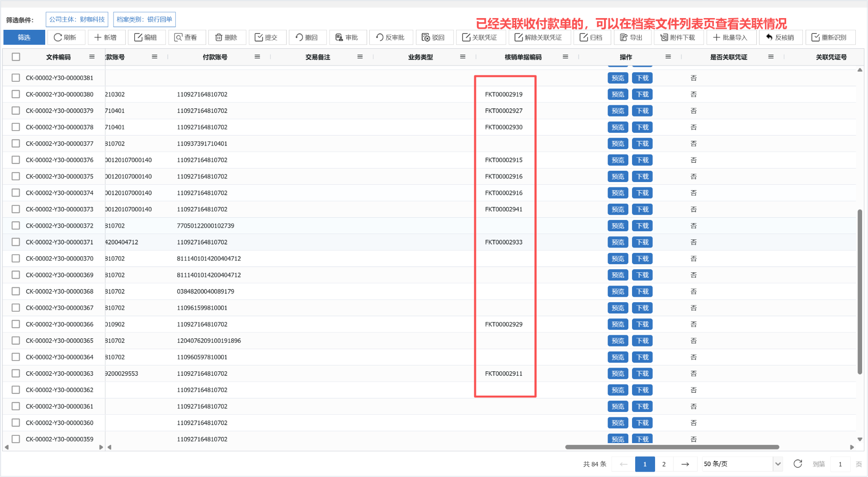Click the 归档 archive toolbar button
This screenshot has width=868, height=477.
[592, 37]
